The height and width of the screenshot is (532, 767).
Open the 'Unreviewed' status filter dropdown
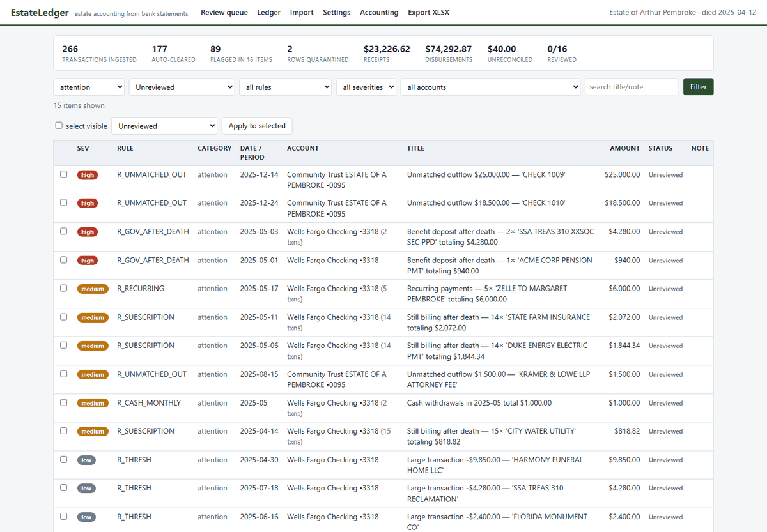182,87
